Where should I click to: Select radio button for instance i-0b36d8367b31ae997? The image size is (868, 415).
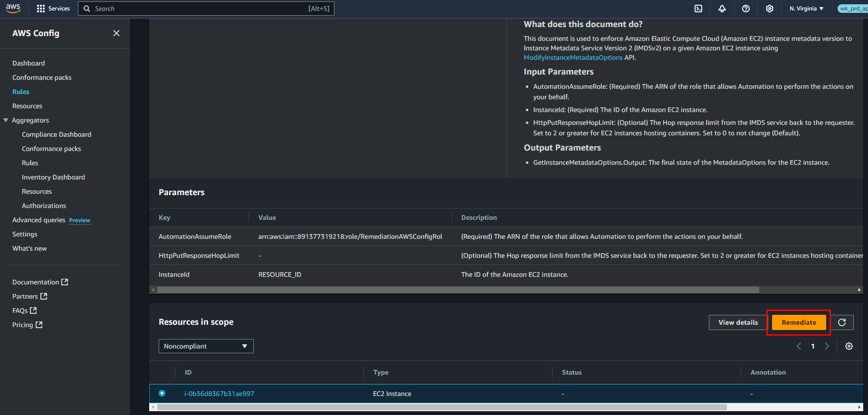click(x=162, y=393)
